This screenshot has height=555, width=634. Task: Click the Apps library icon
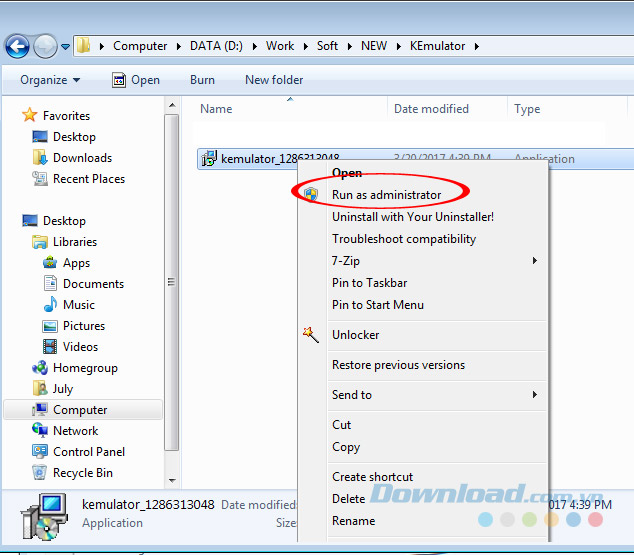[50, 263]
